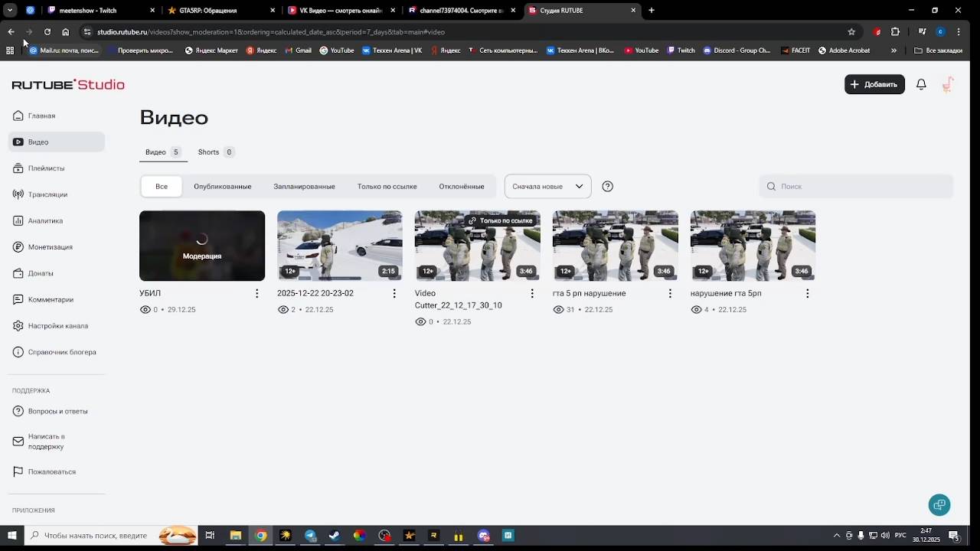
Task: Open thumbnail labeled Только по ссылке
Action: coord(478,246)
